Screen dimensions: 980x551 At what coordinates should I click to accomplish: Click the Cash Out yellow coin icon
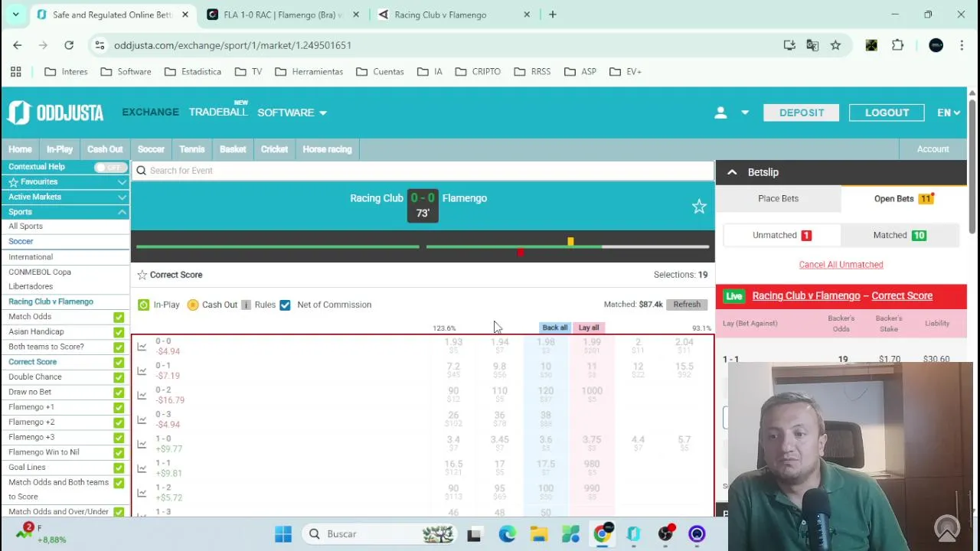[192, 305]
